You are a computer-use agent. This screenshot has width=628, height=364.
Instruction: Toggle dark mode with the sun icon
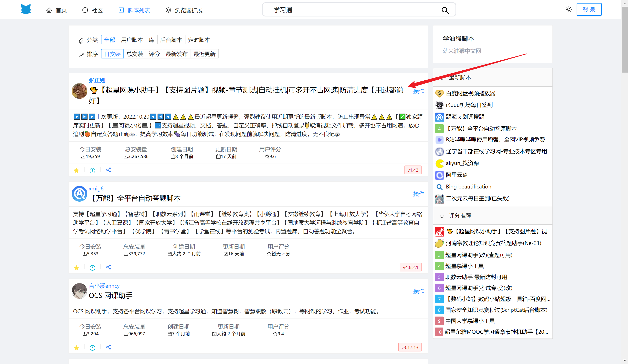pyautogui.click(x=569, y=9)
